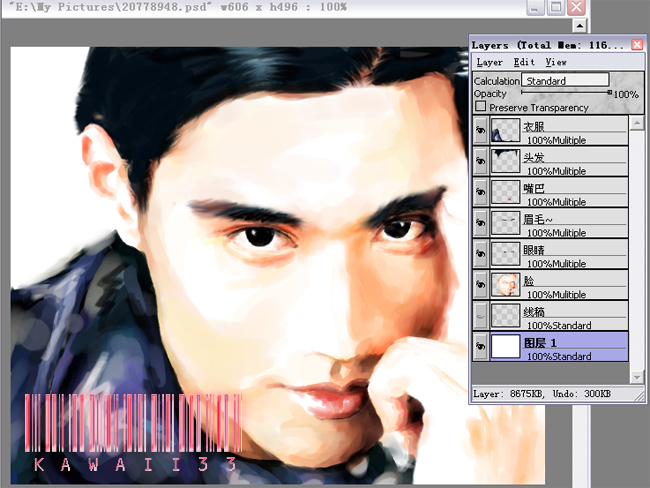Click the Layers panel resize grip
The height and width of the screenshot is (488, 650).
(x=640, y=396)
